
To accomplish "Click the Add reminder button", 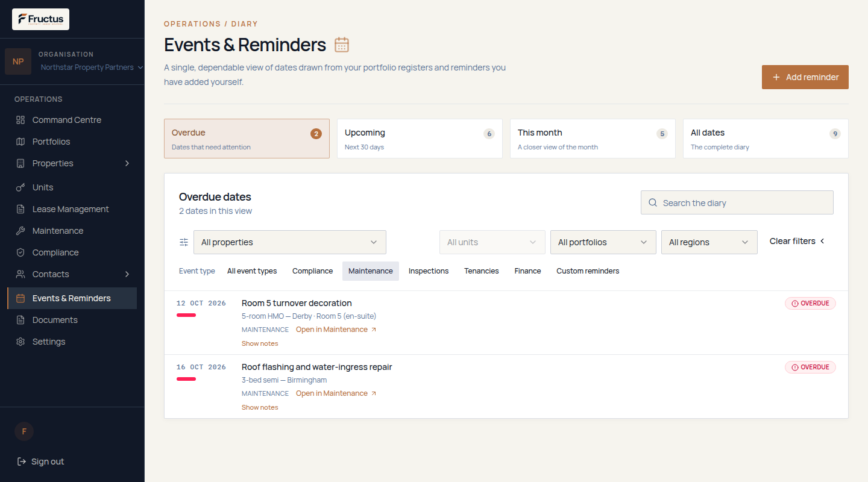I will click(x=805, y=77).
